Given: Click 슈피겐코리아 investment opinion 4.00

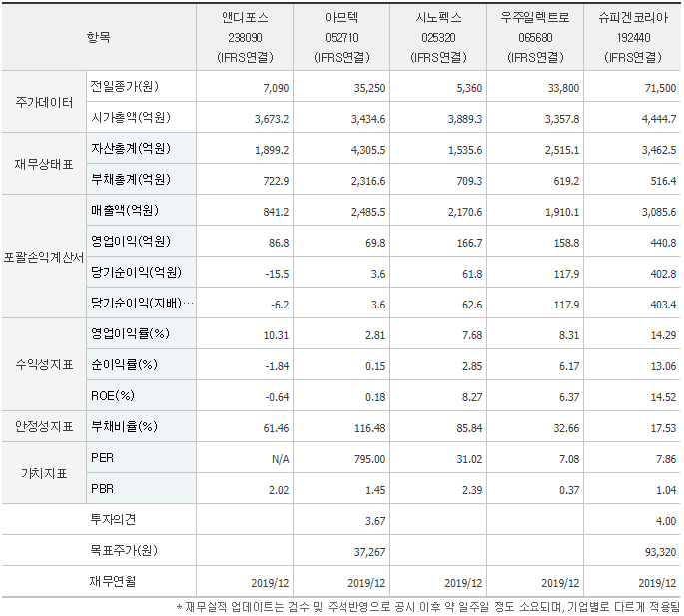Looking at the screenshot, I should (x=666, y=522).
